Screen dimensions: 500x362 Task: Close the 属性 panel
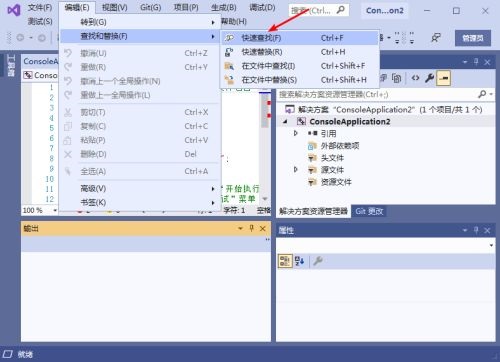click(487, 230)
